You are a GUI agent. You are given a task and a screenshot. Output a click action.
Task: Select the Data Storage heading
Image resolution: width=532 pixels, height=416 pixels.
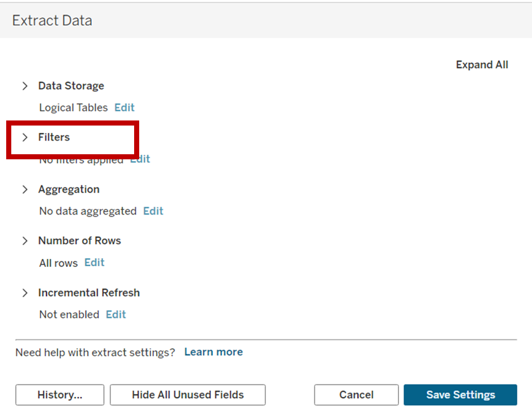(71, 86)
